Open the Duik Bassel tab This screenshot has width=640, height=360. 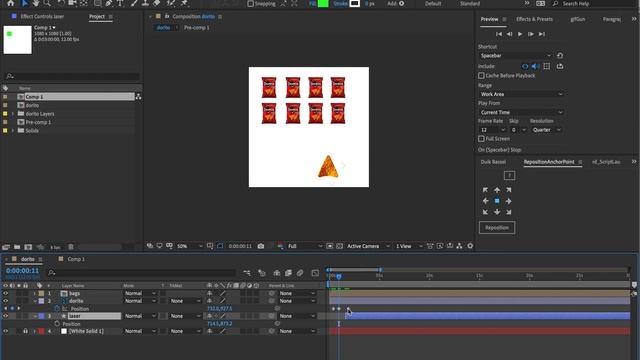click(x=493, y=162)
